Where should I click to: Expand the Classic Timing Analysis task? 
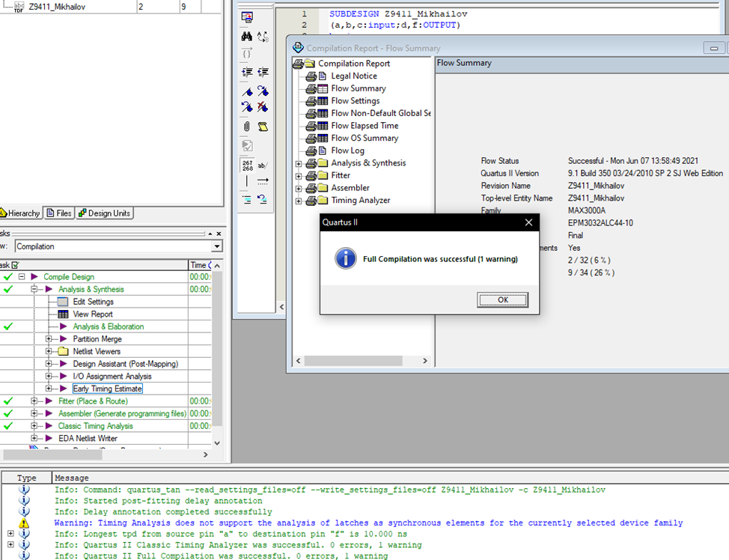(34, 425)
